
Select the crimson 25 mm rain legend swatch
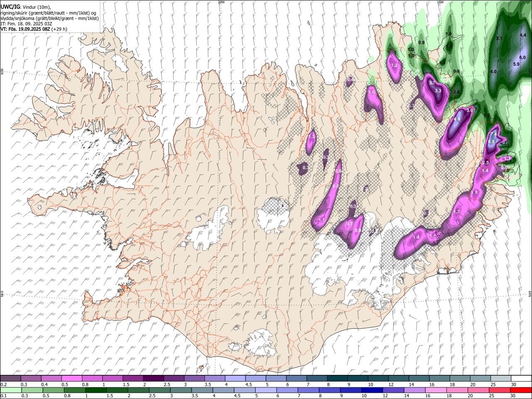coord(500,390)
